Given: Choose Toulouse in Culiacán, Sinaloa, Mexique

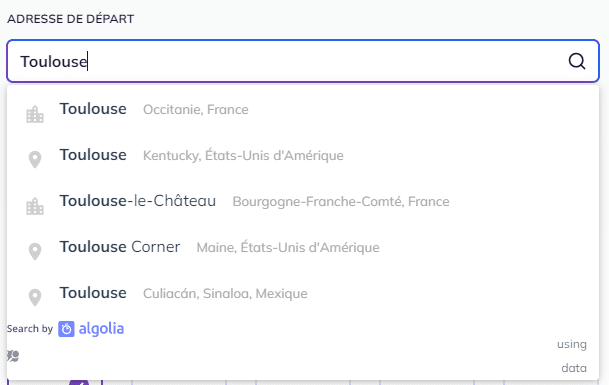Looking at the screenshot, I should point(303,293).
